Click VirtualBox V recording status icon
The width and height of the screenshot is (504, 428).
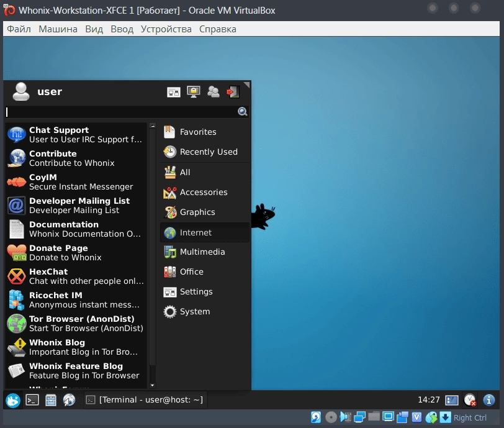click(417, 417)
